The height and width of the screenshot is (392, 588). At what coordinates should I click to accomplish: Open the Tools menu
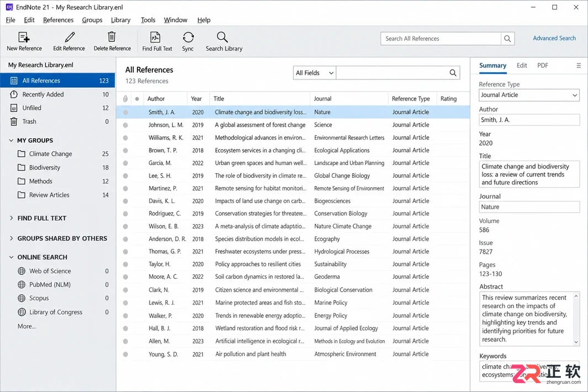point(148,20)
